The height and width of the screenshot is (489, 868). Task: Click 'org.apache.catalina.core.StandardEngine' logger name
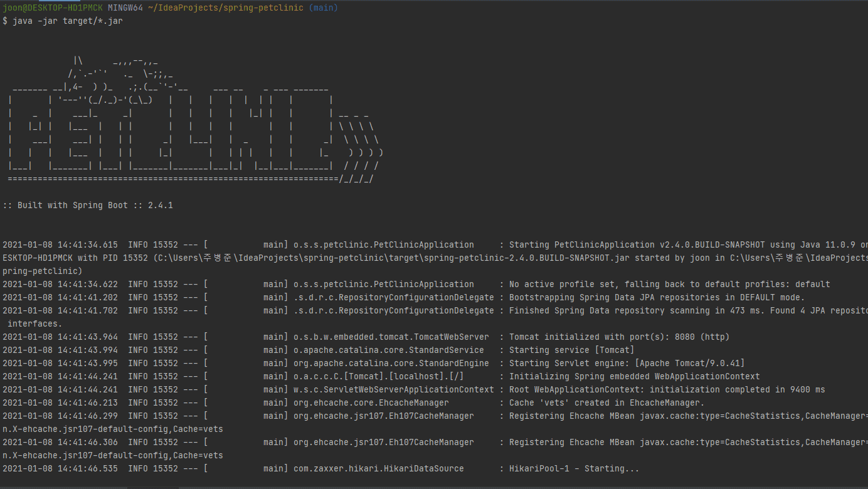[x=391, y=364]
